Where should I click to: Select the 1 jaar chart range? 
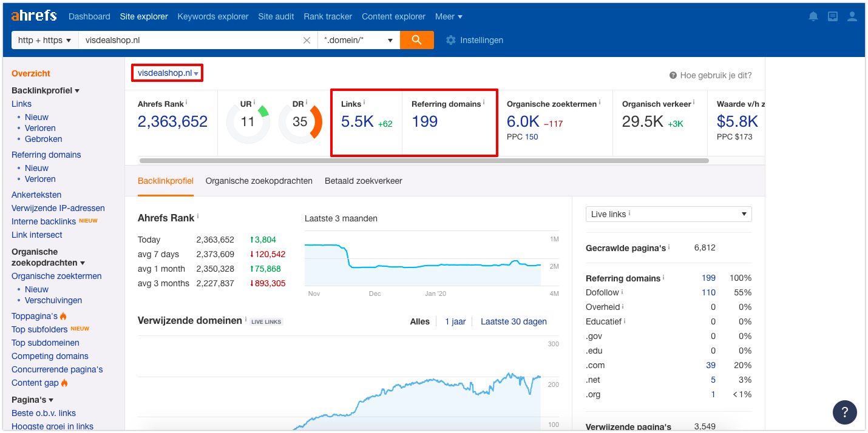pyautogui.click(x=455, y=321)
